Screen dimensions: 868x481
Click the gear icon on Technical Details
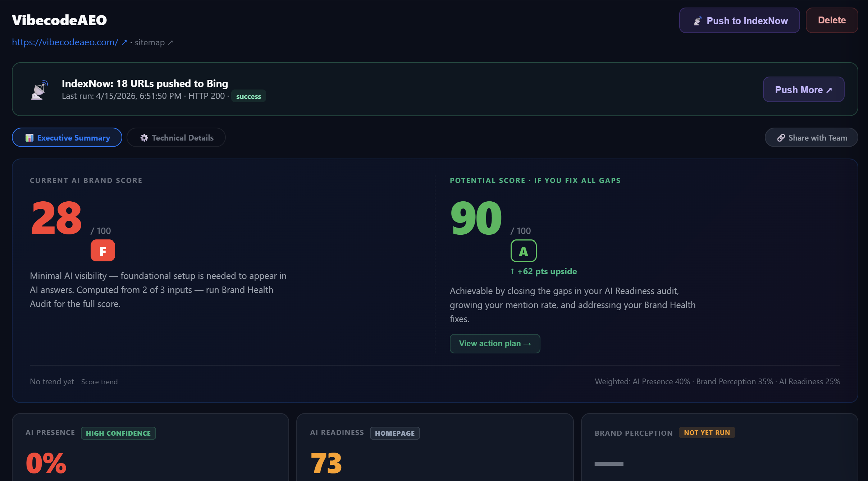(144, 138)
